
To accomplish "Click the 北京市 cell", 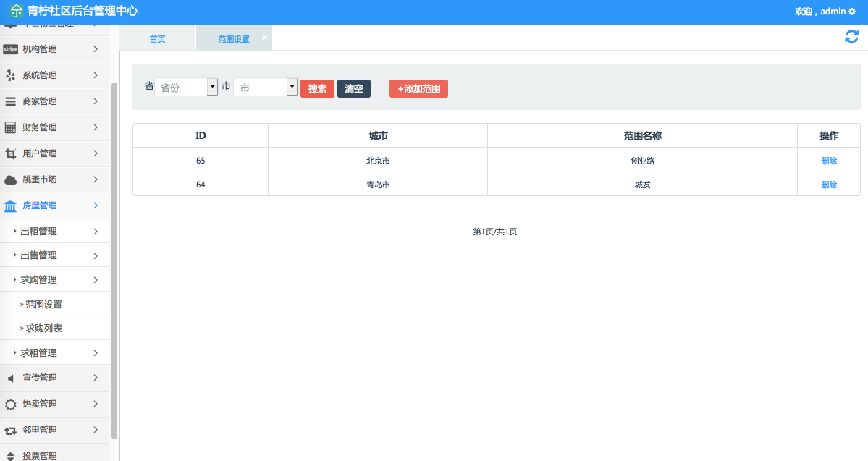I will click(378, 161).
